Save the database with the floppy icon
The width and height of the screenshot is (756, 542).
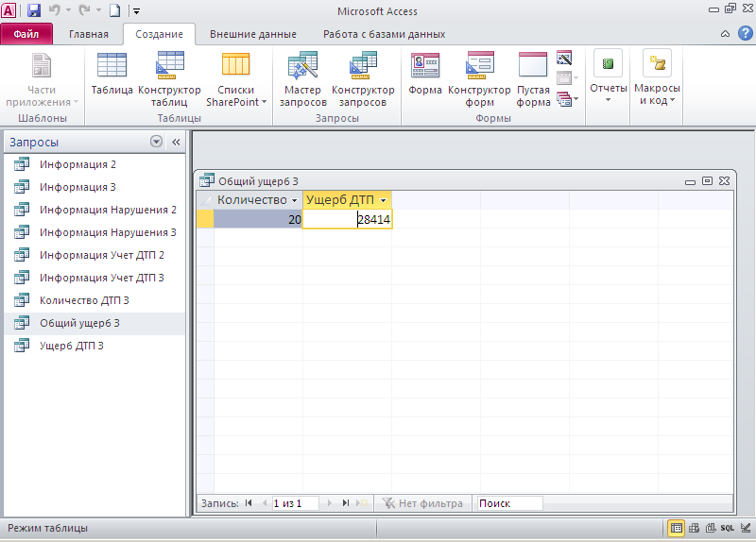[x=34, y=10]
